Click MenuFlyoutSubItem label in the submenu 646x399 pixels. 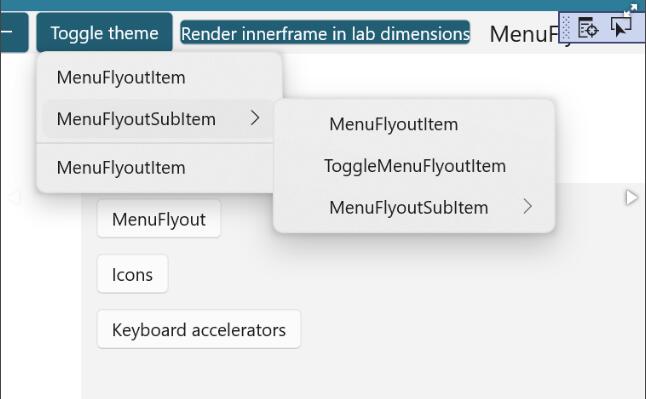coord(409,207)
